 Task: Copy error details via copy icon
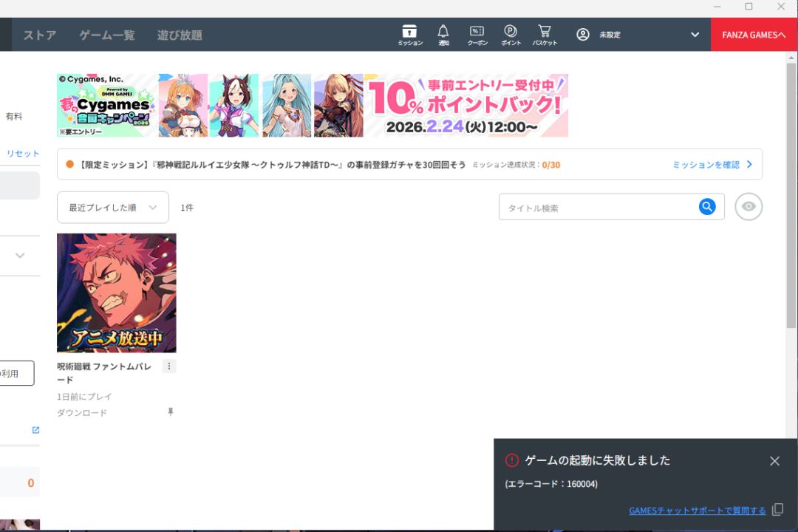tap(777, 510)
